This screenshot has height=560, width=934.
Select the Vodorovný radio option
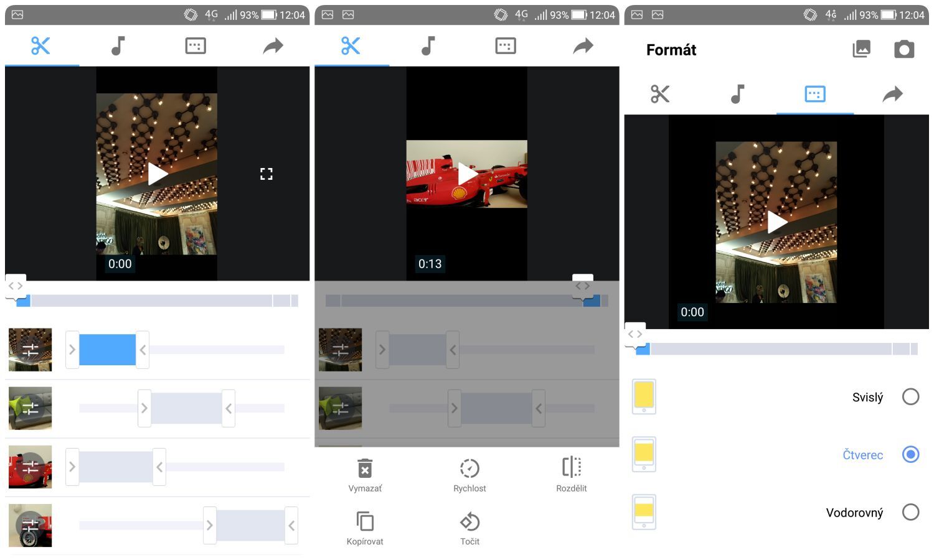tap(910, 512)
